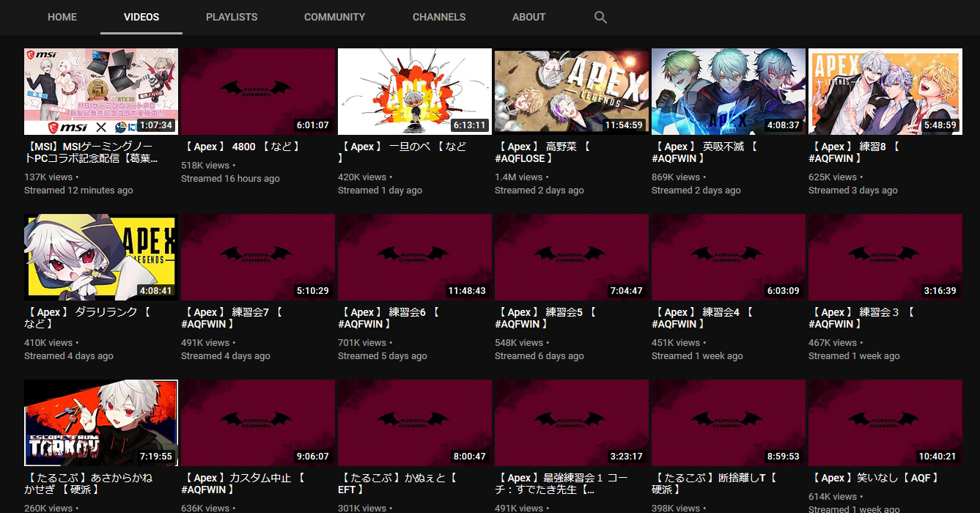Image resolution: width=980 pixels, height=513 pixels.
Task: Click 'Streamed 6 days ago' text
Action: (539, 356)
